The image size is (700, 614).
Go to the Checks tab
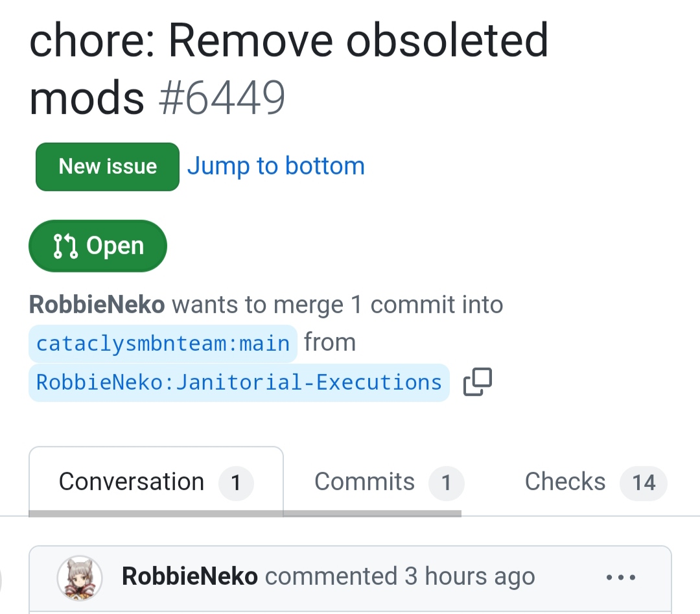pos(565,482)
